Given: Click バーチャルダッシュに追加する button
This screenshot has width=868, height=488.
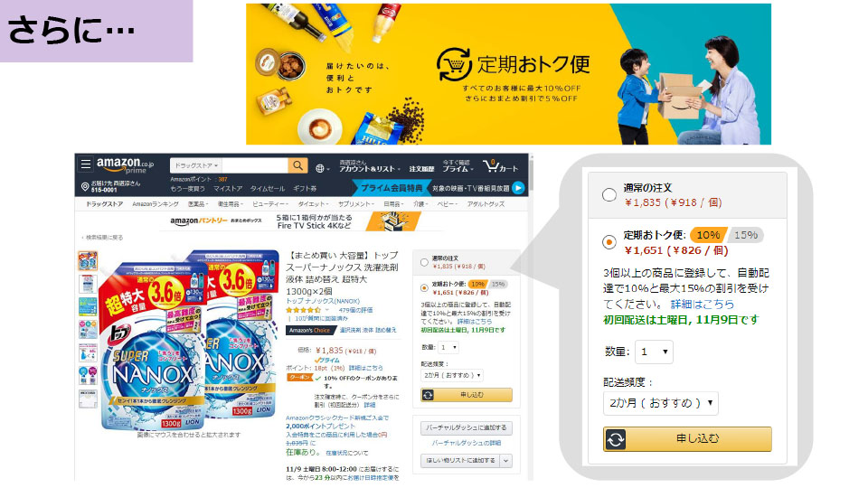Looking at the screenshot, I should (467, 427).
